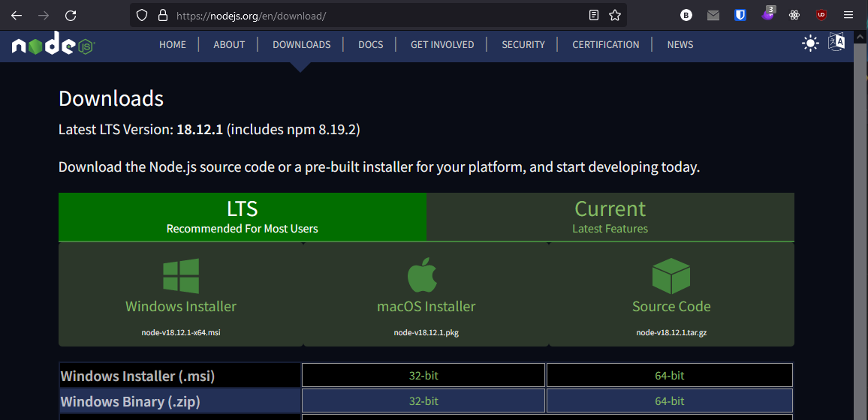
Task: Click the Apple logo macOS installer icon
Action: pos(423,274)
